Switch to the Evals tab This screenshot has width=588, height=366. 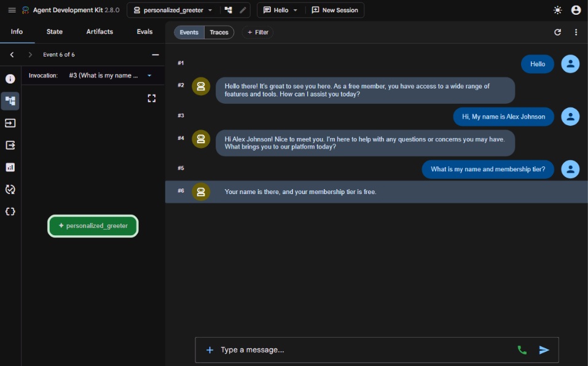(x=145, y=32)
